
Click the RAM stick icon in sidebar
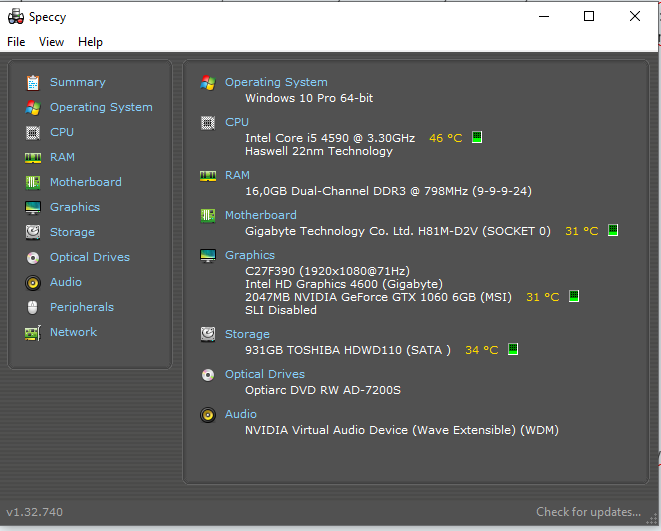(x=33, y=158)
